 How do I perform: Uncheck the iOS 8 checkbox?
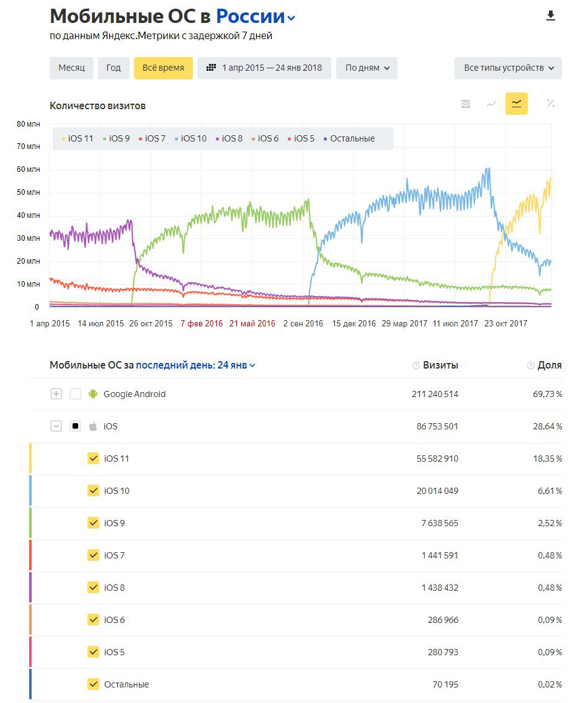(93, 588)
